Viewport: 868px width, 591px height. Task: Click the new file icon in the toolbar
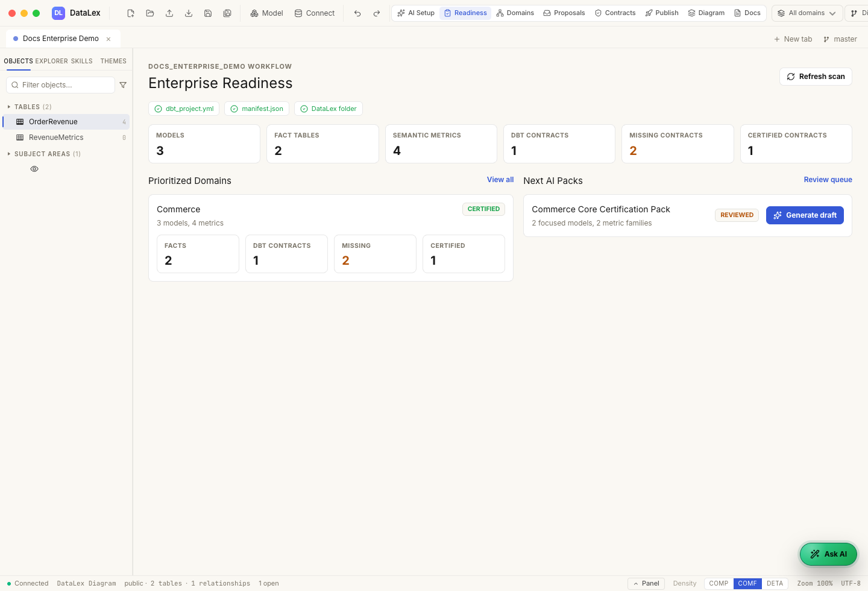pos(131,13)
